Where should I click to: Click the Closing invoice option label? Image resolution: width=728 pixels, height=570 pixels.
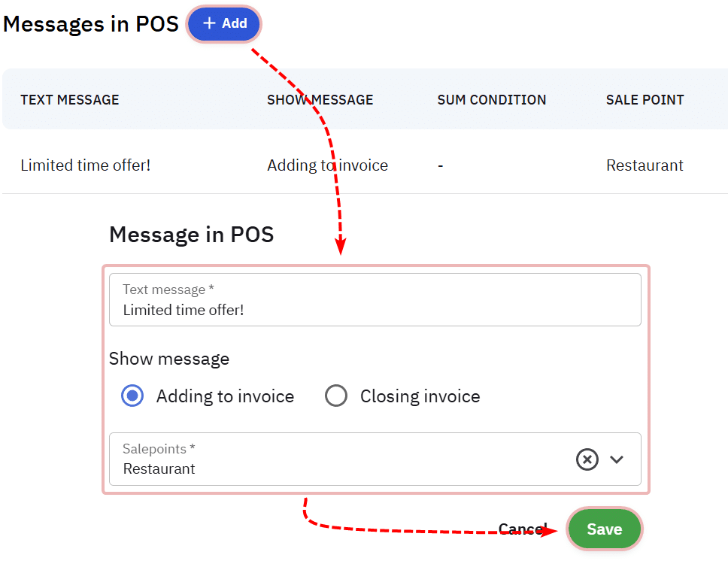[420, 396]
